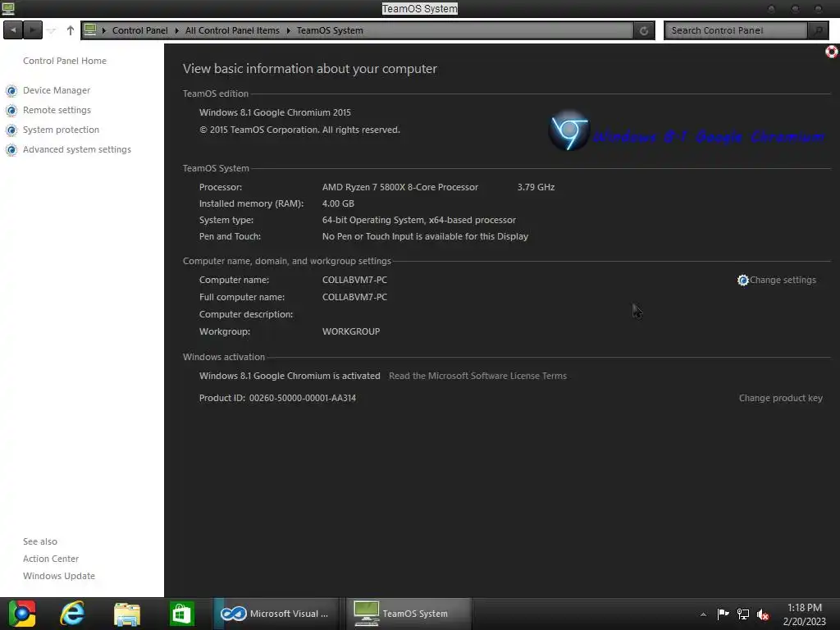Screen dimensions: 840x630
Task: Open Control Panel Home
Action: [65, 61]
